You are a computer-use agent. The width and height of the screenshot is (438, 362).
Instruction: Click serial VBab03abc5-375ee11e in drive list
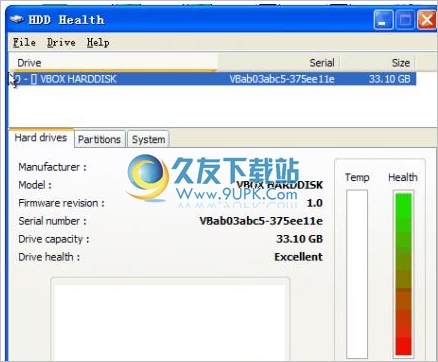(282, 79)
